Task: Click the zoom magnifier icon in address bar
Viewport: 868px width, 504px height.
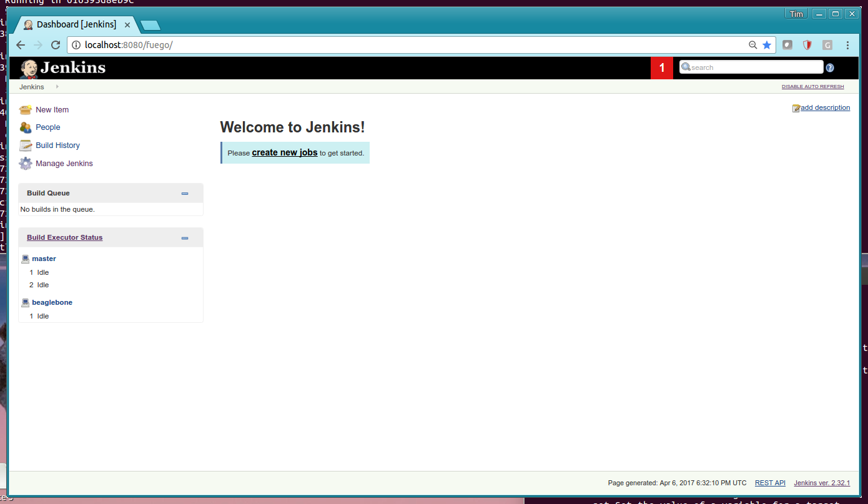Action: click(753, 45)
